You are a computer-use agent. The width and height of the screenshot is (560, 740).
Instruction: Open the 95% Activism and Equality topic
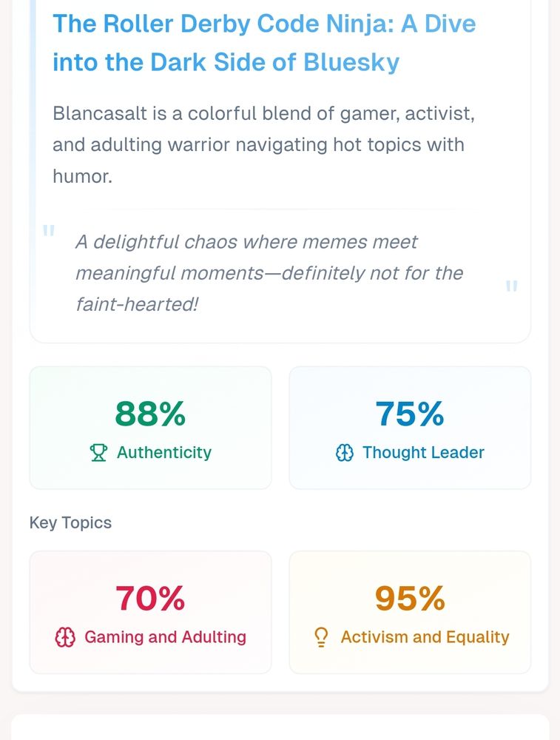point(410,612)
